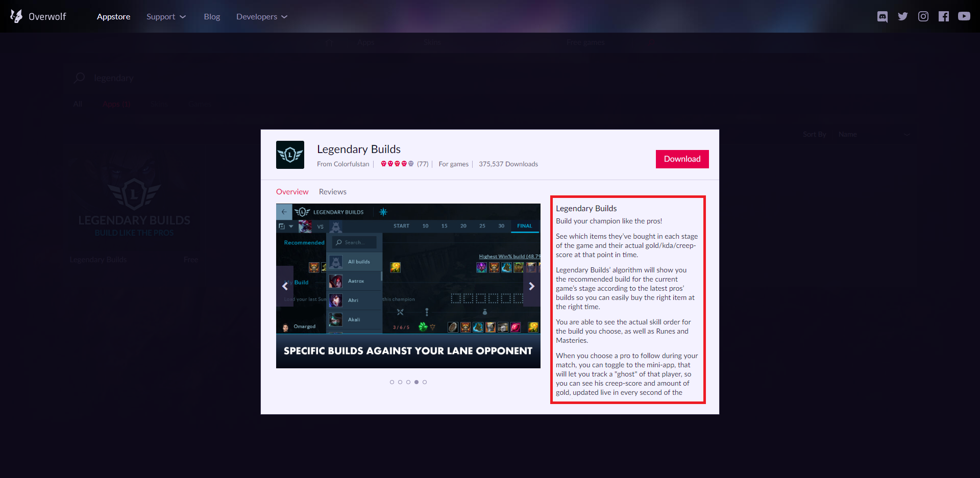The height and width of the screenshot is (478, 980).
Task: Open the Twitter social icon
Action: (903, 16)
